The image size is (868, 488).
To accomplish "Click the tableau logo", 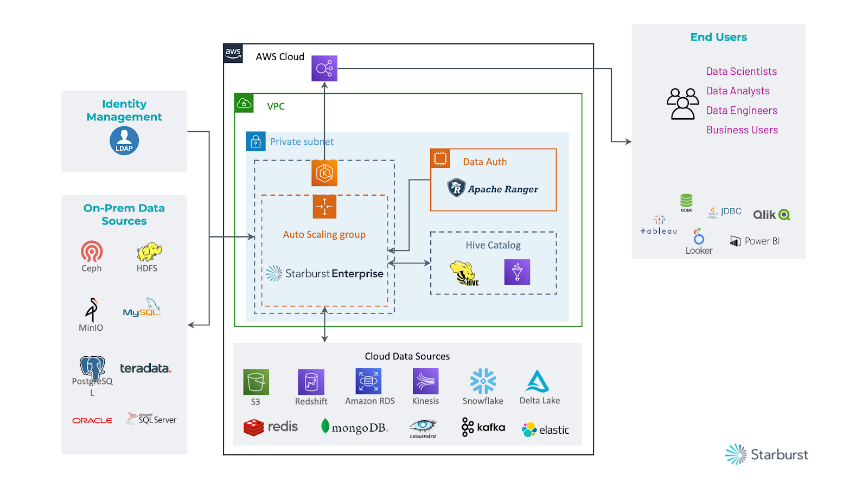I will 659,225.
